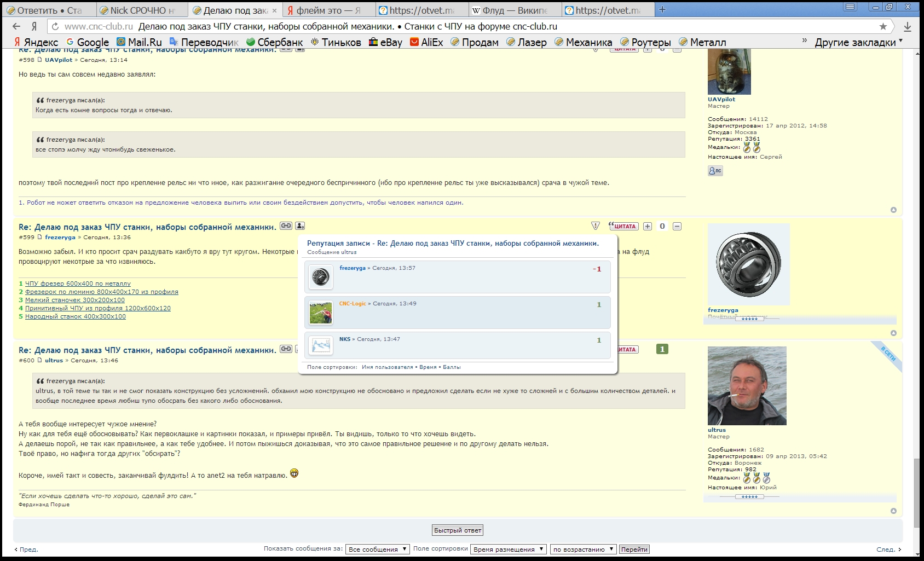Sort reputation popup by Время
Image resolution: width=924 pixels, height=561 pixels.
(x=428, y=367)
